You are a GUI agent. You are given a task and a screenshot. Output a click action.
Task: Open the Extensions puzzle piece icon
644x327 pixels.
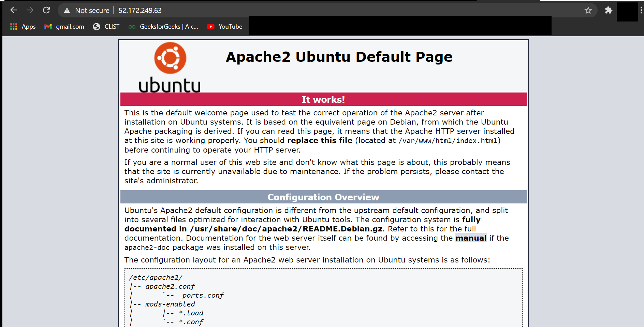tap(609, 10)
